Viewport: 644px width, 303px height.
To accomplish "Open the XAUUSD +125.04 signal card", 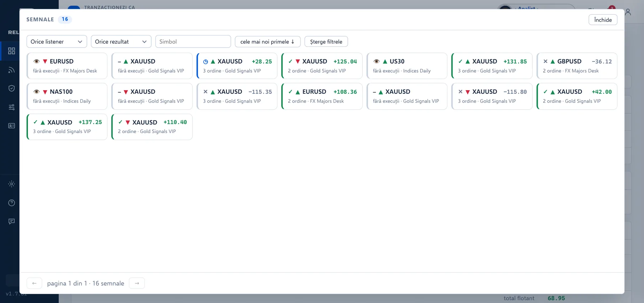I will [322, 66].
